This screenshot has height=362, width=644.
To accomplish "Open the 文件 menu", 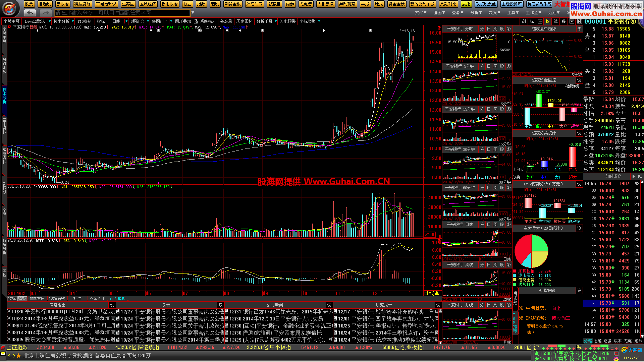I will (x=421, y=13).
